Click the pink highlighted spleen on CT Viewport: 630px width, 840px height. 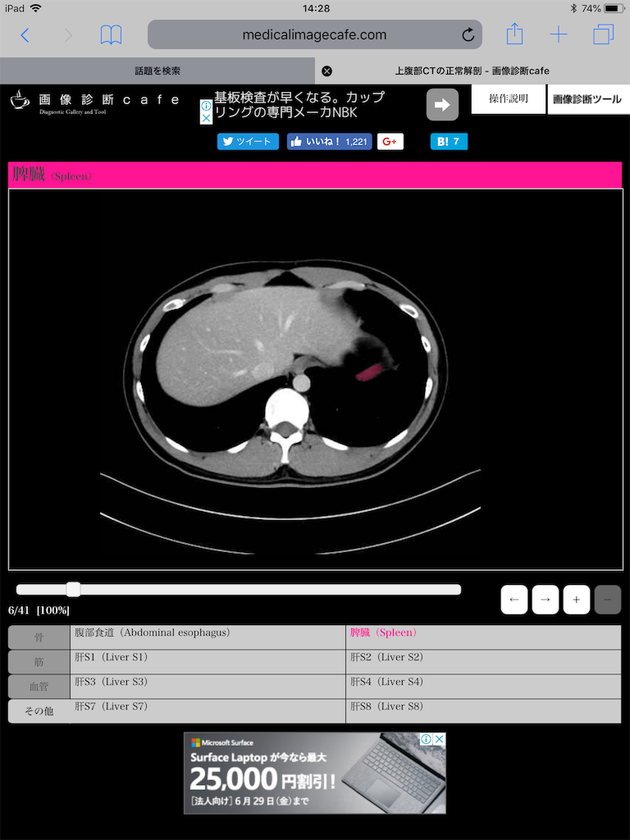(369, 372)
